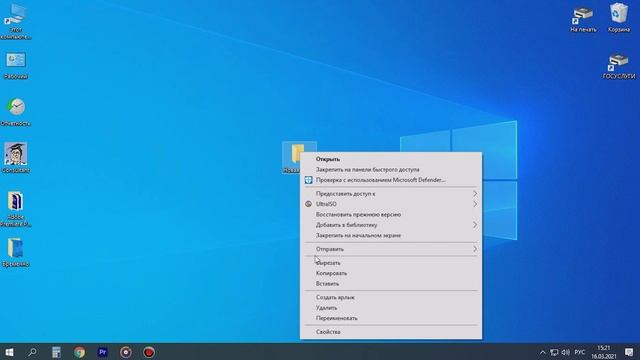Select the "Рабочие" desktop icon

pyautogui.click(x=16, y=65)
